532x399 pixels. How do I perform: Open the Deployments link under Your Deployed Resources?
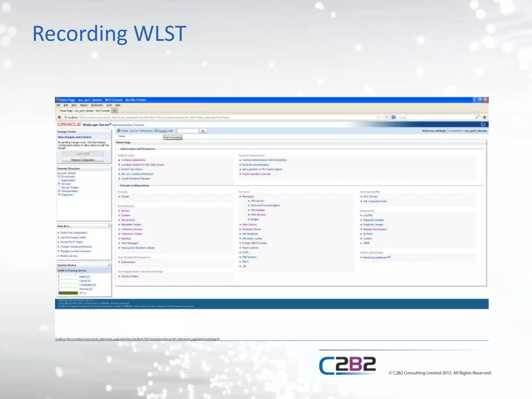(128, 262)
